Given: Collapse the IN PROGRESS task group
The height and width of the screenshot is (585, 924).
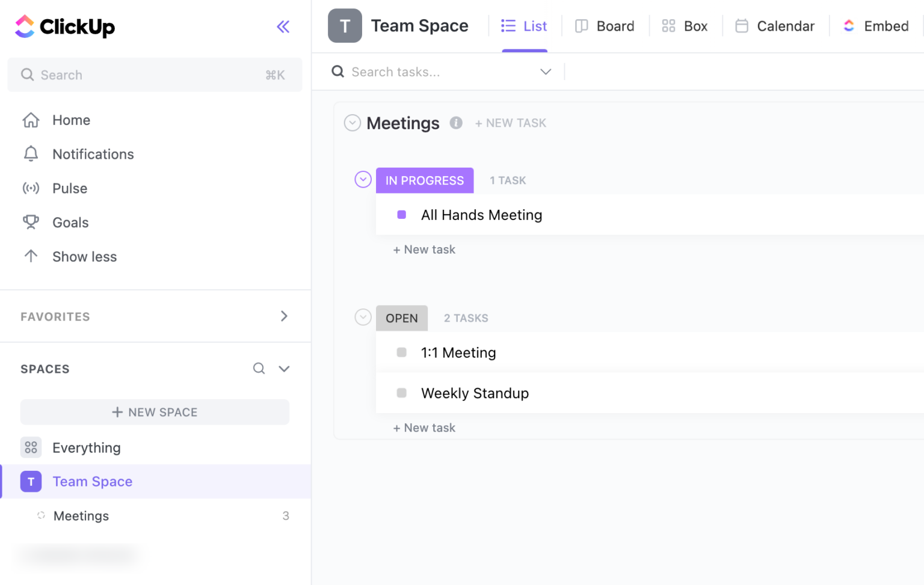Looking at the screenshot, I should click(363, 179).
